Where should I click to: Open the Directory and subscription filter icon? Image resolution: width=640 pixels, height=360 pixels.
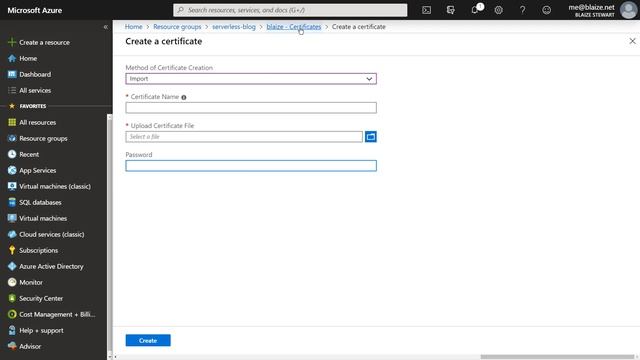[x=451, y=10]
